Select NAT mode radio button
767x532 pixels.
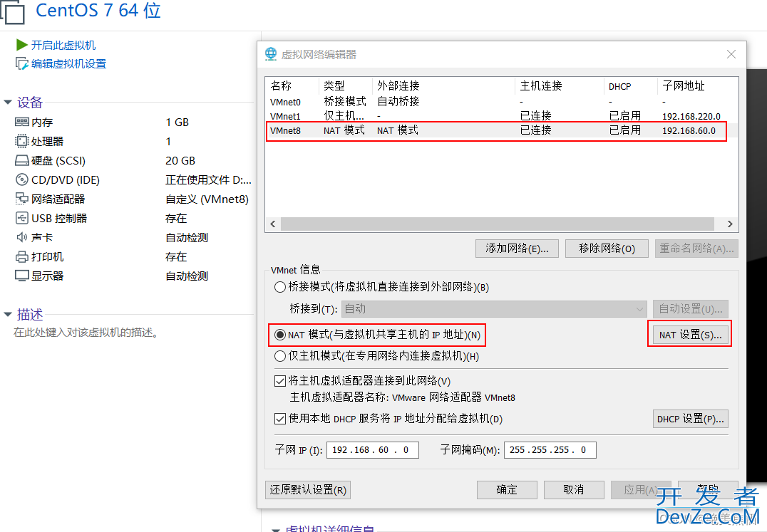pos(280,335)
